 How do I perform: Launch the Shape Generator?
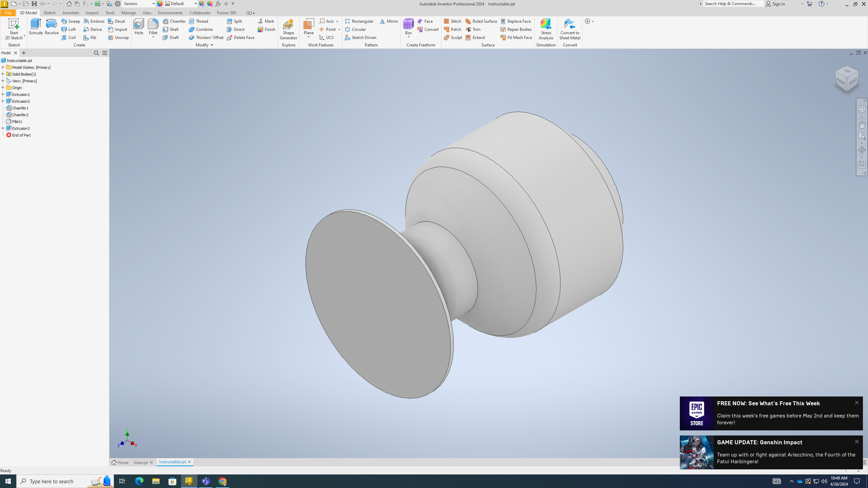click(289, 29)
